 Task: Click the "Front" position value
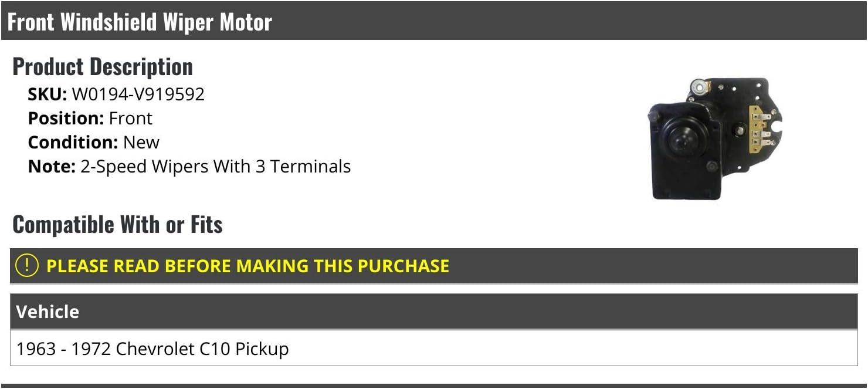[130, 119]
